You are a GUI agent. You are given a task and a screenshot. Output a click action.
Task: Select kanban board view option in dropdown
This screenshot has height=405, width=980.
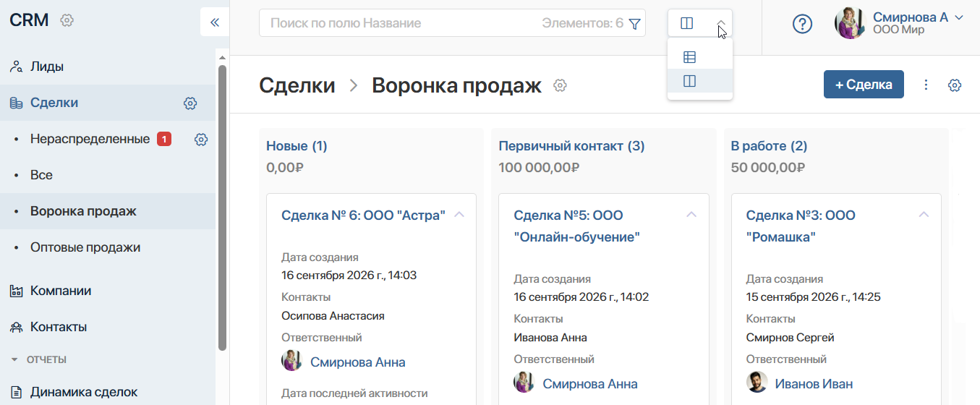pyautogui.click(x=689, y=81)
